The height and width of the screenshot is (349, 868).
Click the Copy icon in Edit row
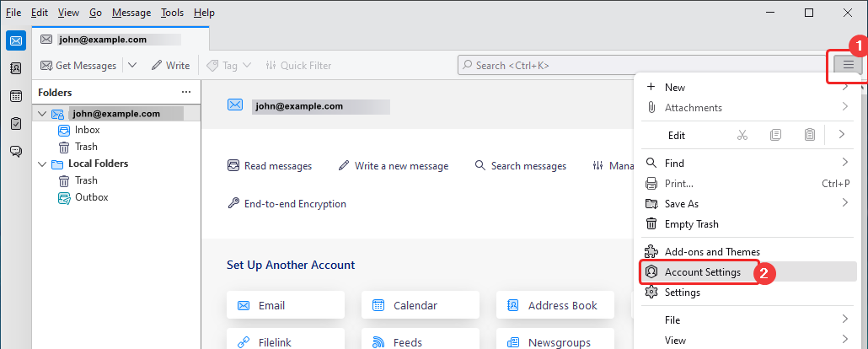pos(775,135)
